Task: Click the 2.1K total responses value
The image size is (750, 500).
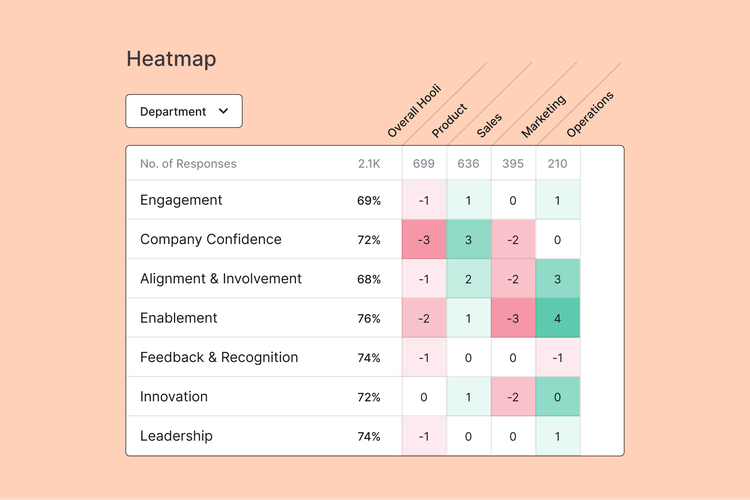Action: (369, 163)
